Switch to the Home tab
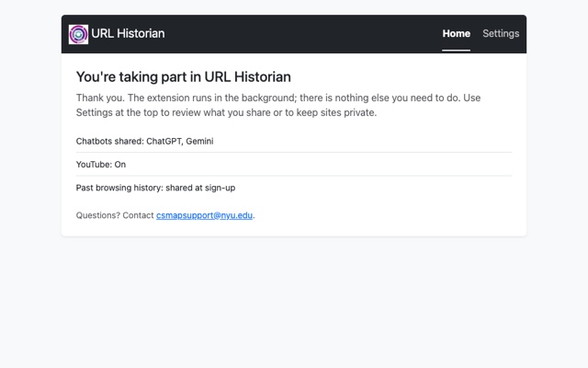Image resolution: width=588 pixels, height=368 pixels. (456, 34)
